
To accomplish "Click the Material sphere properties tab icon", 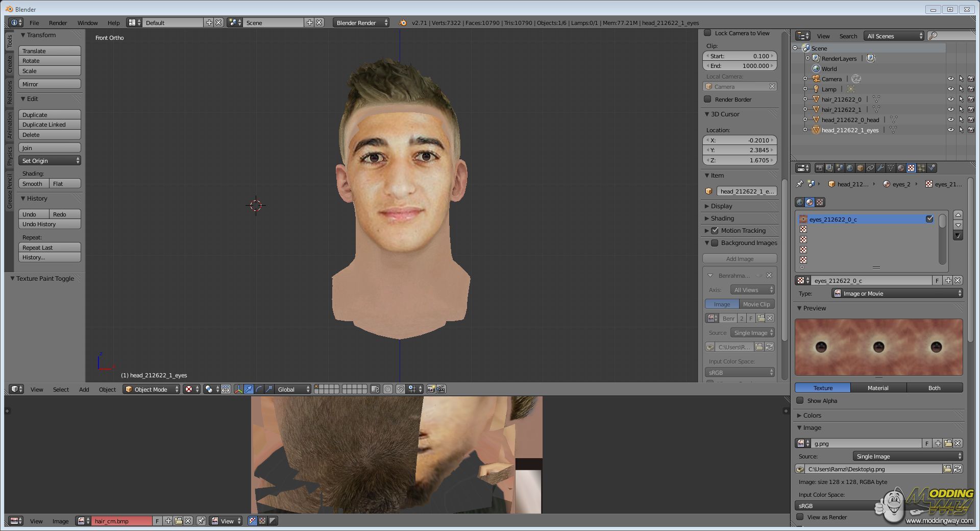I will click(901, 168).
